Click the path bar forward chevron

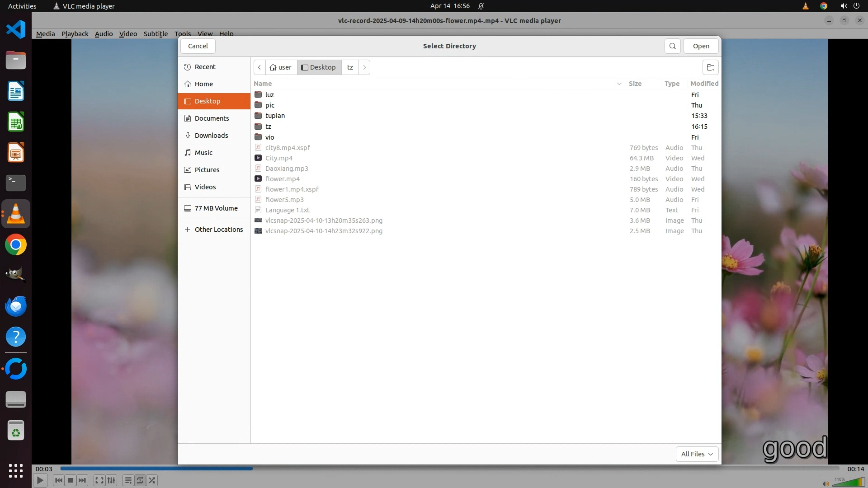(x=364, y=67)
